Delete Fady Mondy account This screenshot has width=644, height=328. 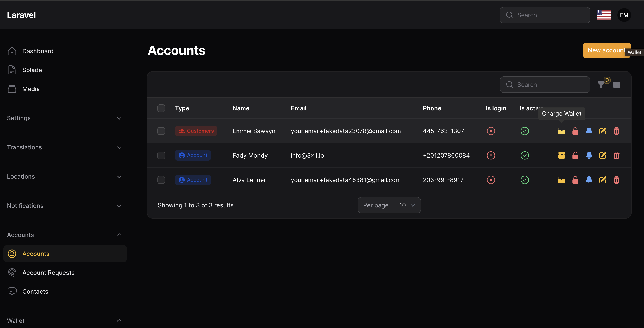(617, 155)
